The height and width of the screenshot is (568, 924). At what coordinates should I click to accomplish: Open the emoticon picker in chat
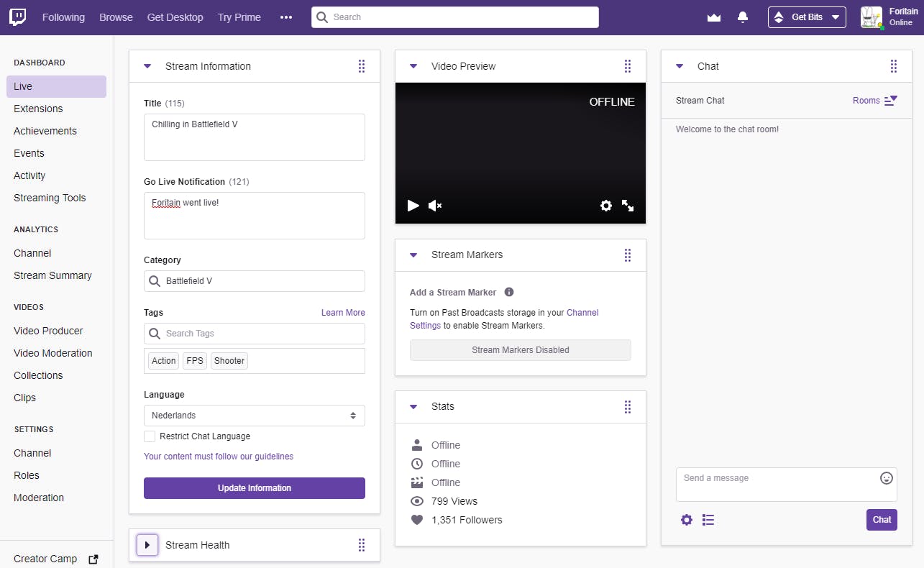click(x=887, y=478)
